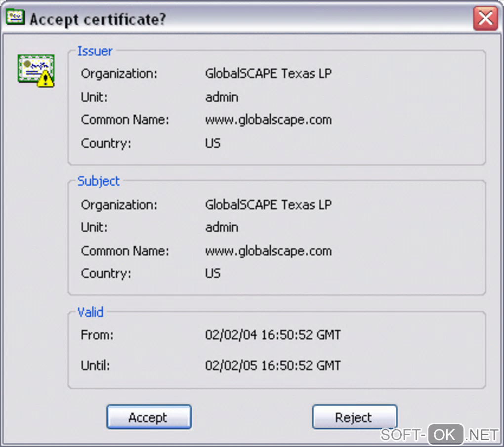Click the Issuer Common Name: label
This screenshot has width=504, height=447.
(x=125, y=120)
